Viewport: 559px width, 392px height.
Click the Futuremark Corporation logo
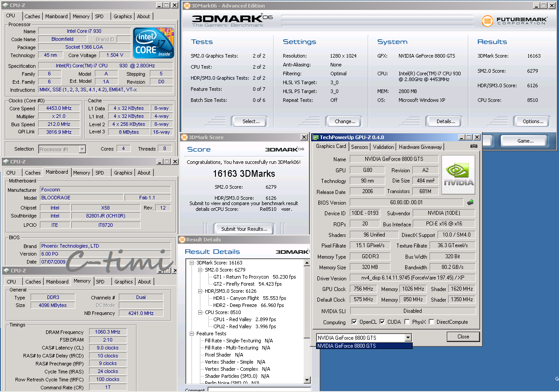515,21
